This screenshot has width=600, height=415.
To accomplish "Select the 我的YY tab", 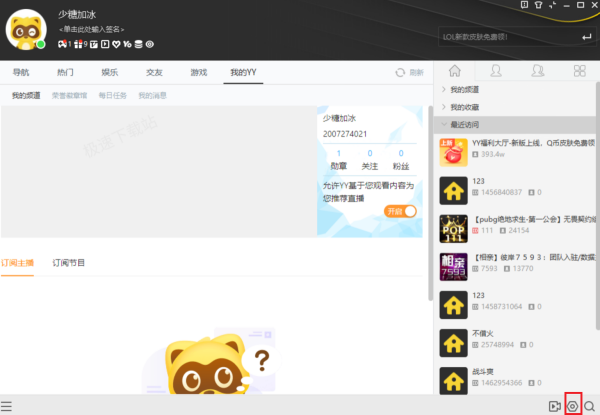I will point(243,72).
